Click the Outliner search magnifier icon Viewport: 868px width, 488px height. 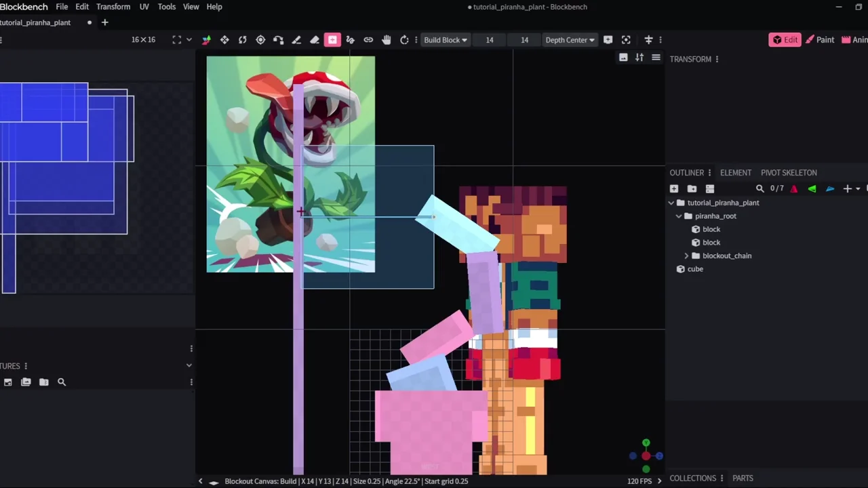point(760,189)
